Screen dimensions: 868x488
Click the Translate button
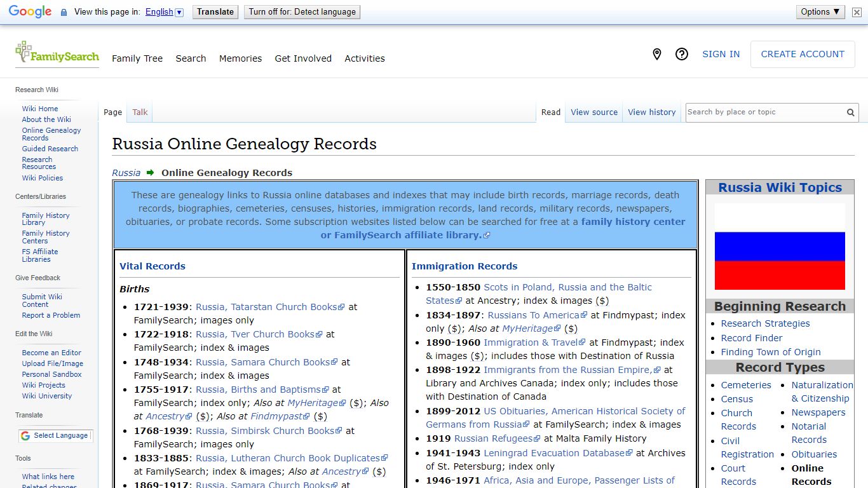click(215, 12)
